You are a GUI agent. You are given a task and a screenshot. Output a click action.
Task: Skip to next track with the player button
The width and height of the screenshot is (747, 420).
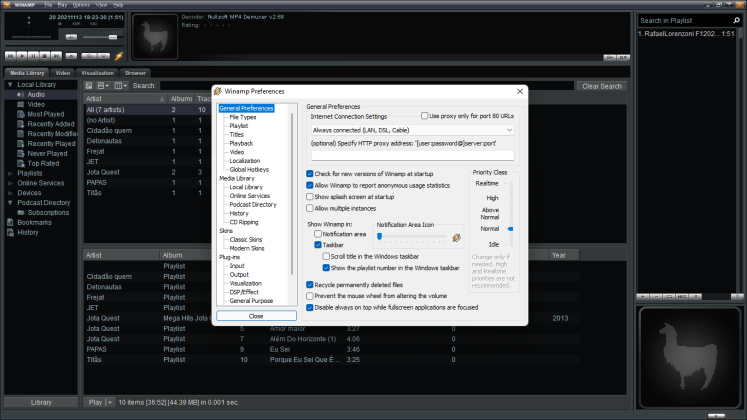pyautogui.click(x=56, y=56)
